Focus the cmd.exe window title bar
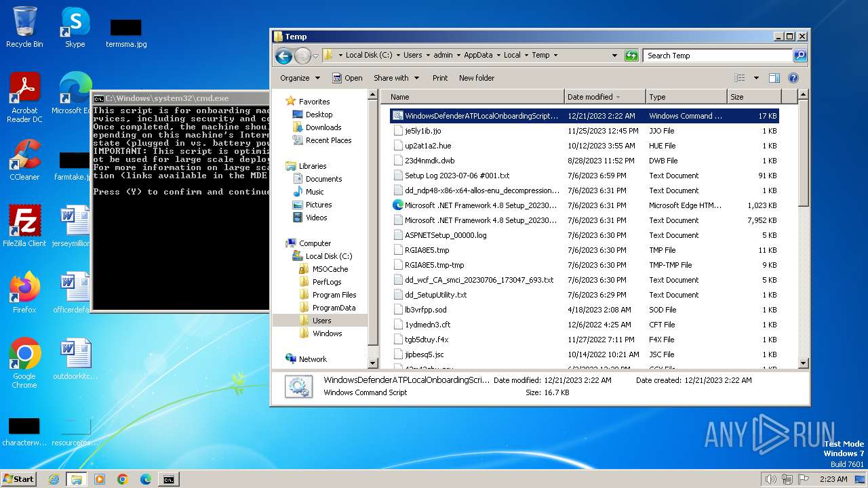Viewport: 868px width, 488px height. (180, 98)
